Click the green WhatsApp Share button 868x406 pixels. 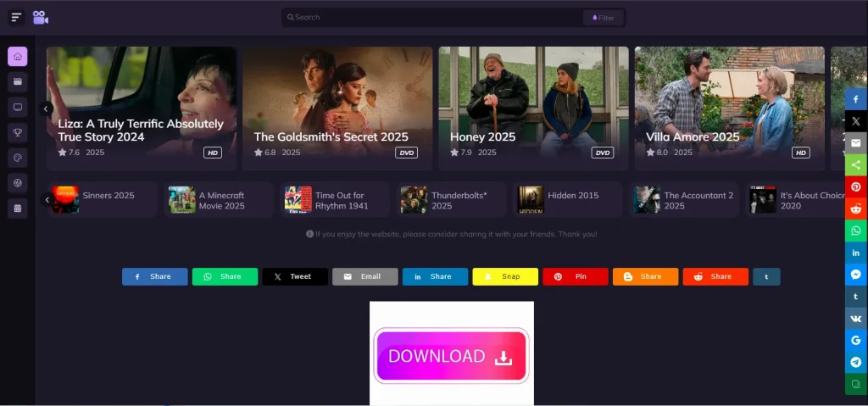(225, 276)
